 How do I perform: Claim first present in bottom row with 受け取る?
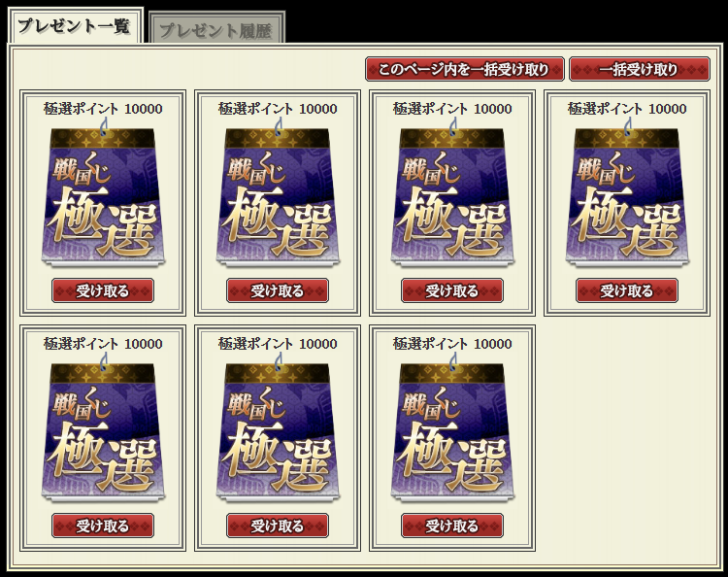coord(103,526)
